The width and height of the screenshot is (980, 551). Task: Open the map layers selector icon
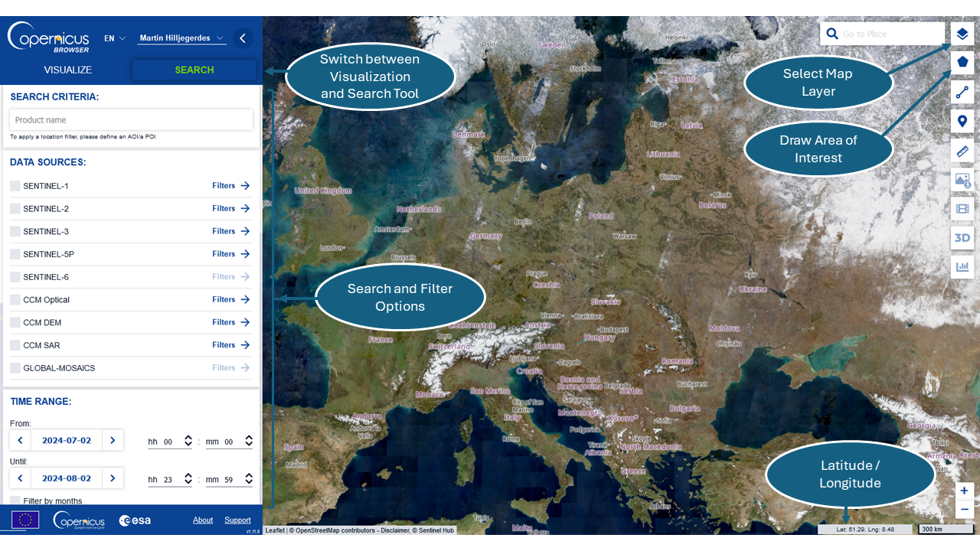(x=962, y=34)
